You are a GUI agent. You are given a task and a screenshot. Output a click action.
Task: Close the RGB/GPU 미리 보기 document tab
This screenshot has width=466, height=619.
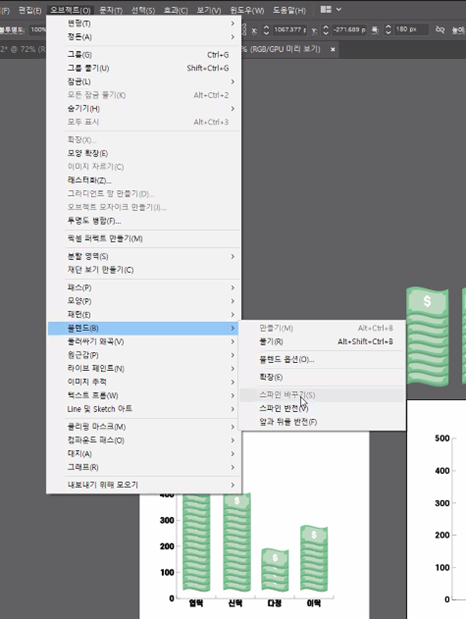point(333,49)
